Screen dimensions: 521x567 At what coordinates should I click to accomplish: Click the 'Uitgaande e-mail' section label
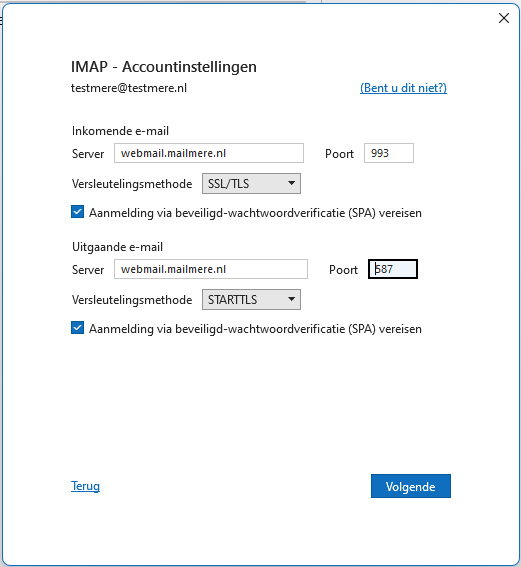(118, 247)
